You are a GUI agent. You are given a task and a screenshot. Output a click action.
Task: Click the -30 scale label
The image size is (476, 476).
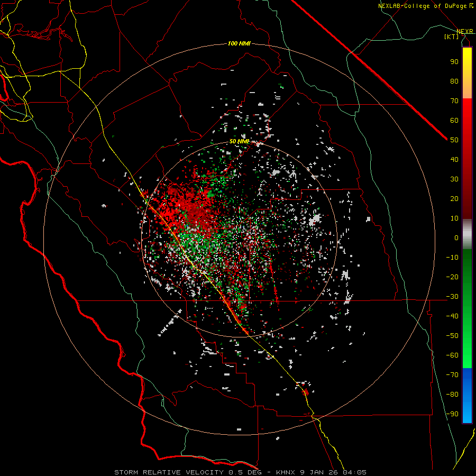[x=452, y=297]
